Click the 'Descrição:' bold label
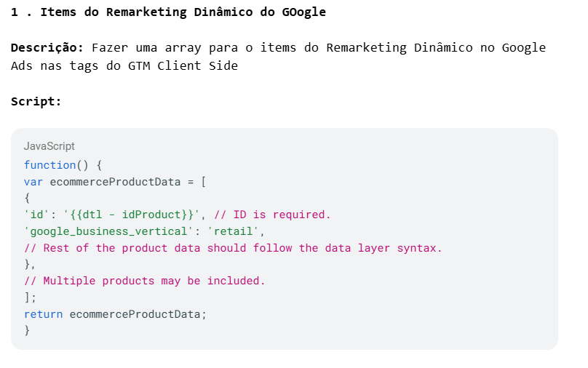This screenshot has width=588, height=368. coord(47,48)
